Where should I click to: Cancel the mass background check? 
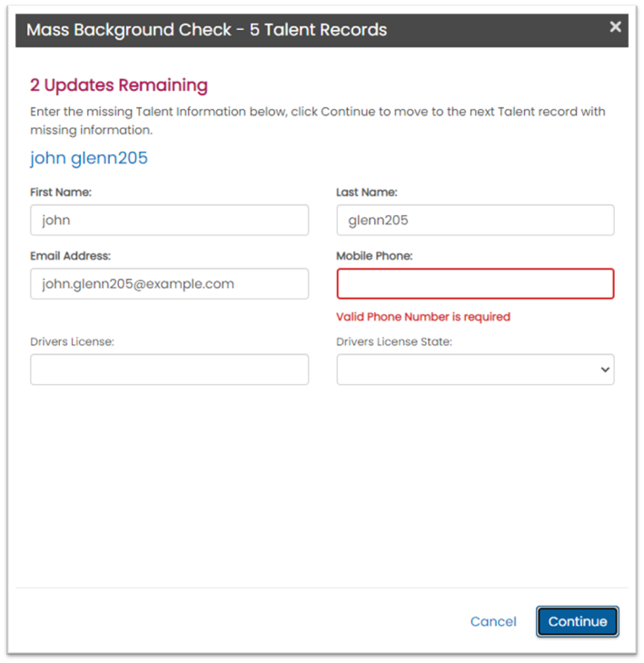493,621
